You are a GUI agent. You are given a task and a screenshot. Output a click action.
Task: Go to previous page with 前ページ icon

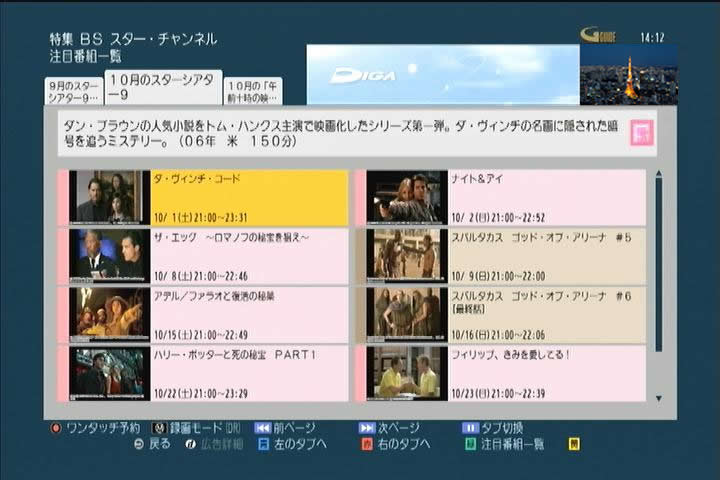(263, 428)
